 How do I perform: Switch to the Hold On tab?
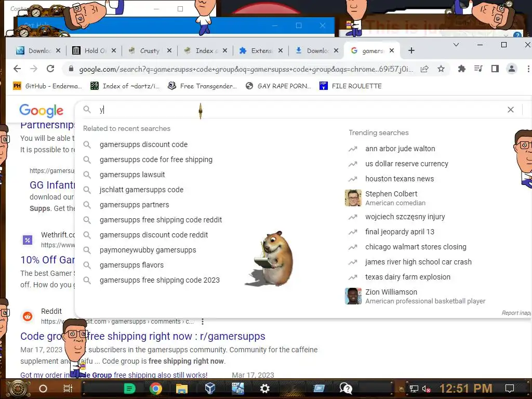pyautogui.click(x=95, y=50)
